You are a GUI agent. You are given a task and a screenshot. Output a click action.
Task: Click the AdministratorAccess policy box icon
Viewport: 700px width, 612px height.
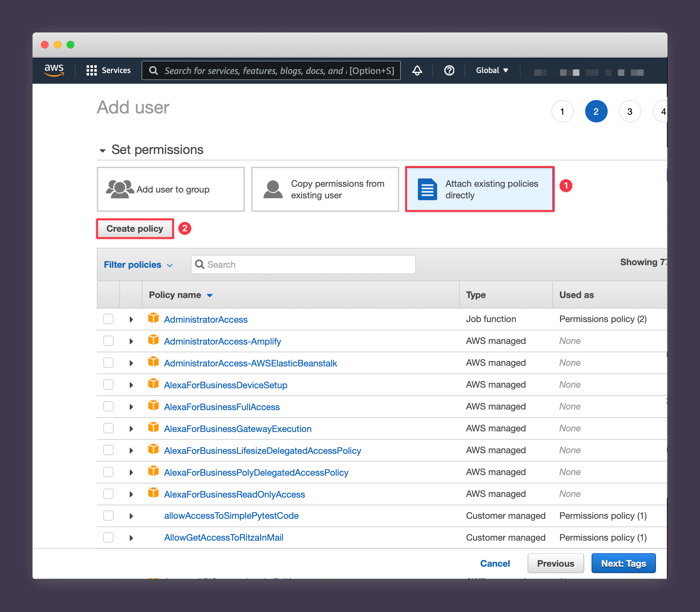coord(153,318)
